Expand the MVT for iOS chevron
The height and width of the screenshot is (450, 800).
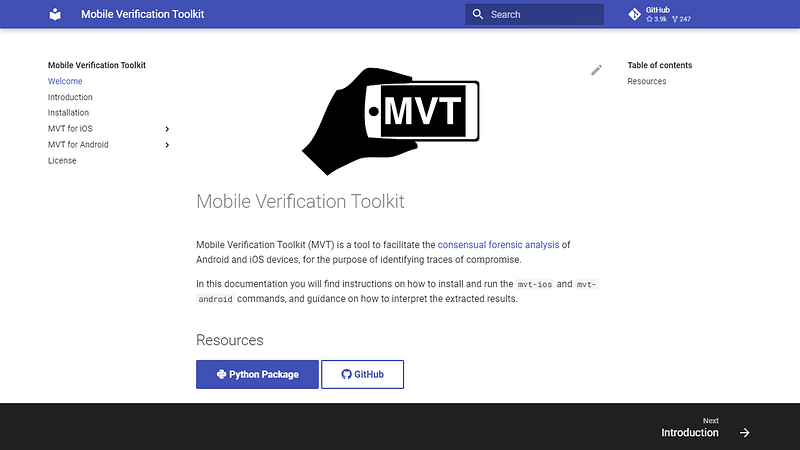167,129
